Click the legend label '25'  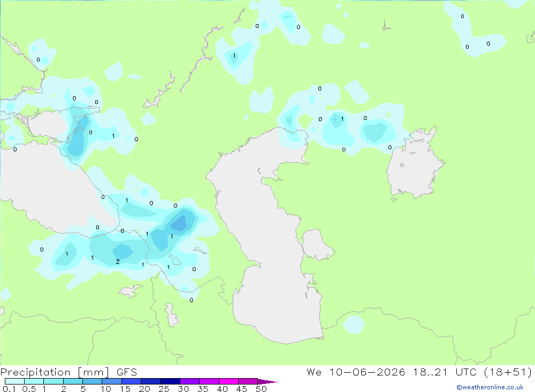(x=164, y=389)
